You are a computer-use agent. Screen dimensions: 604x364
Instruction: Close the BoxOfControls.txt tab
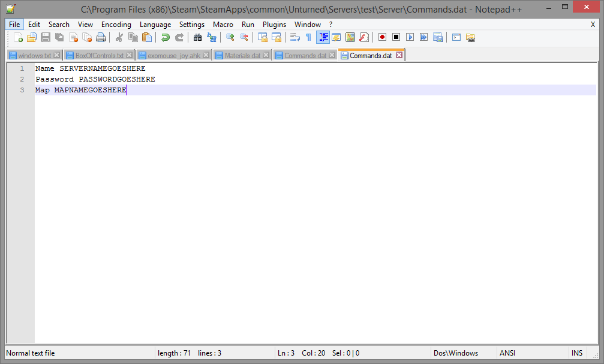click(130, 55)
